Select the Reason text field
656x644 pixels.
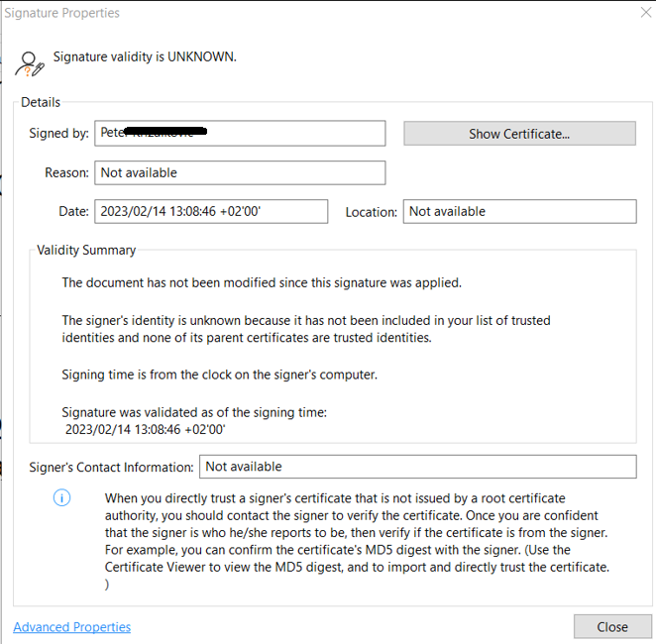coord(240,172)
